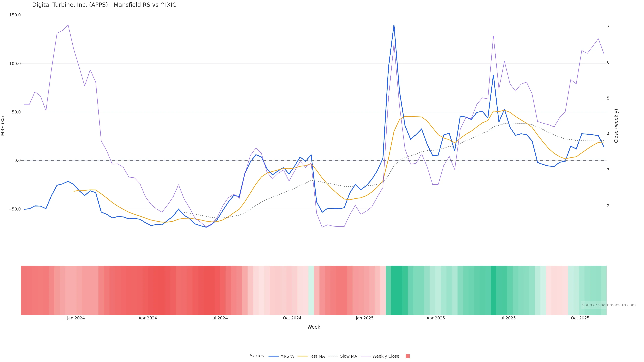The height and width of the screenshot is (362, 644).
Task: Click the Apr 2024 x-axis label
Action: click(148, 318)
